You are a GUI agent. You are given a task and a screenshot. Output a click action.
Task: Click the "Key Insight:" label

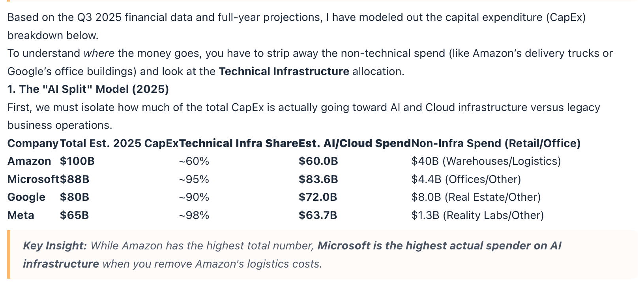55,246
